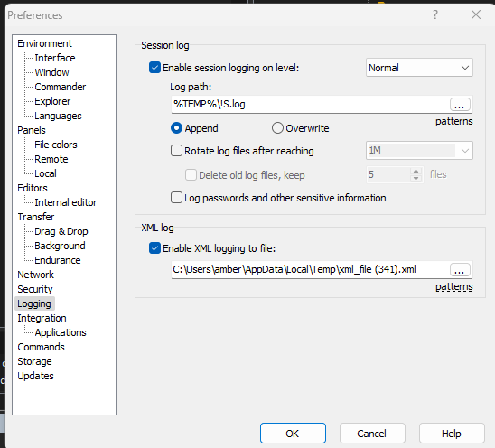The image size is (495, 448).
Task: Open the Internal editor settings page
Action: click(x=66, y=202)
